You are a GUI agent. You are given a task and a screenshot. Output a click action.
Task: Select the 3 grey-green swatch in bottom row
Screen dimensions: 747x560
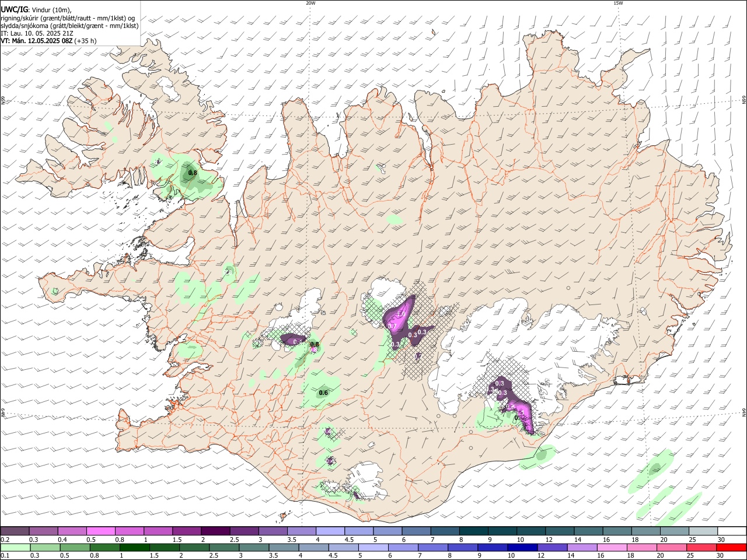(254, 548)
